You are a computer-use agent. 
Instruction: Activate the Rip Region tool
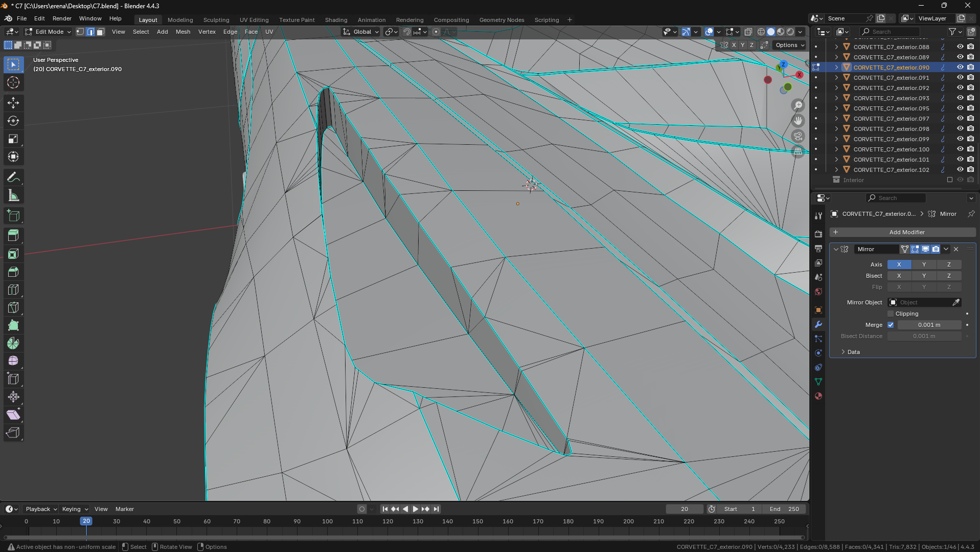(13, 433)
